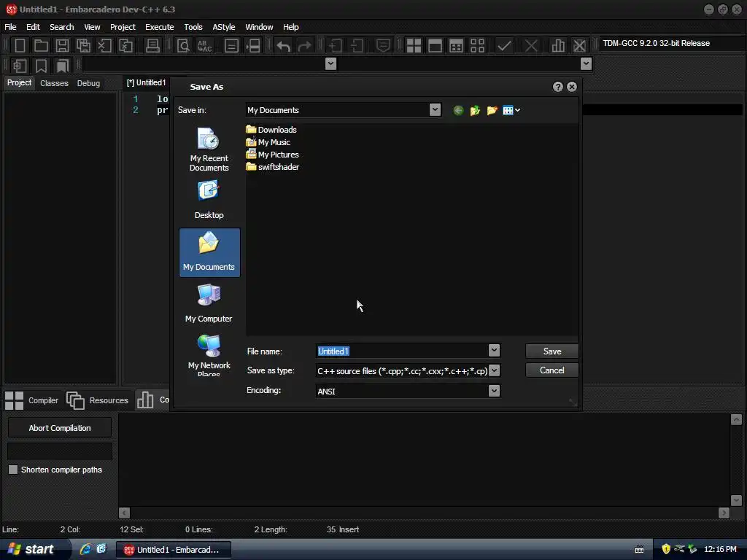Click the Close file toolbar icon
Viewport: 747px width, 560px height.
[x=104, y=46]
